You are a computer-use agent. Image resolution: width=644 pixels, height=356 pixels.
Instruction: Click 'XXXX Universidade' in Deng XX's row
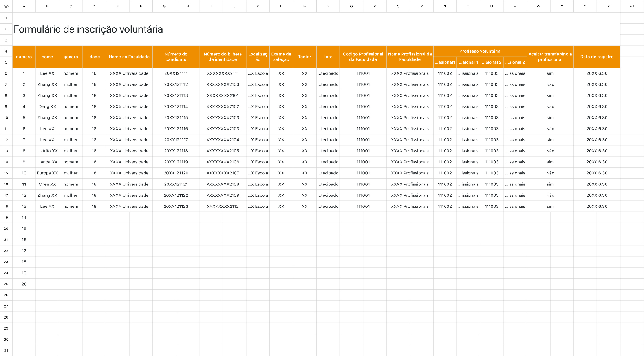[x=129, y=107]
